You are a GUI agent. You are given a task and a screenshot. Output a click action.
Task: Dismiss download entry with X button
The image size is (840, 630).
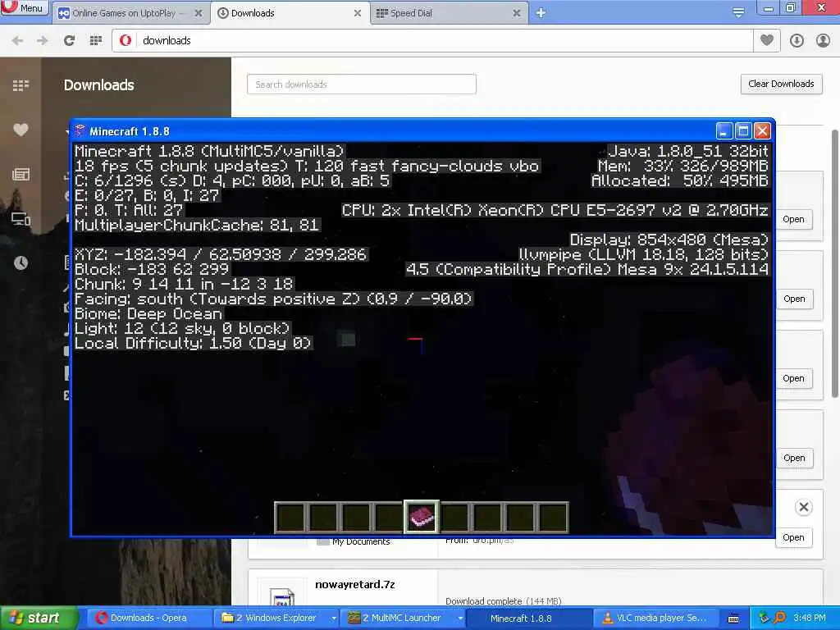[804, 507]
